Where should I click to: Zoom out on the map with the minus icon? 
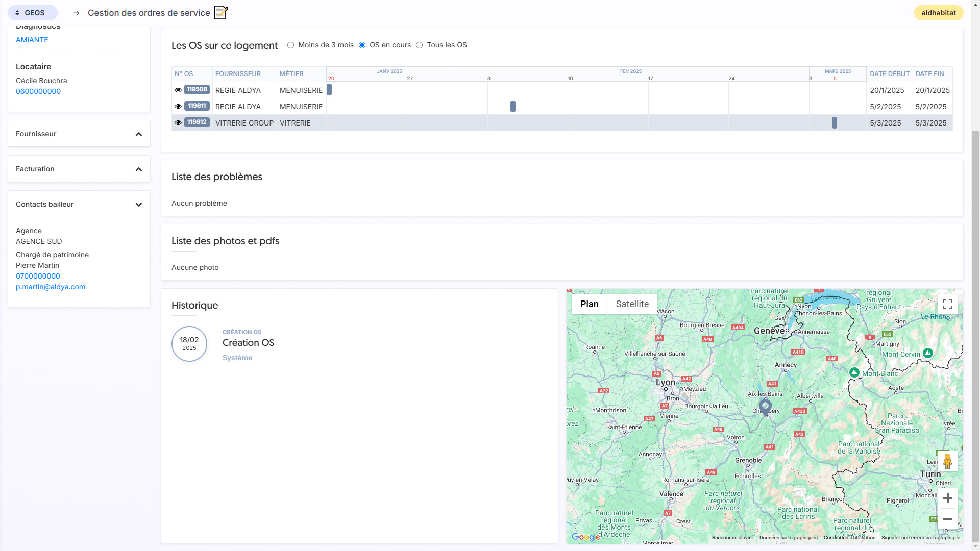(948, 518)
